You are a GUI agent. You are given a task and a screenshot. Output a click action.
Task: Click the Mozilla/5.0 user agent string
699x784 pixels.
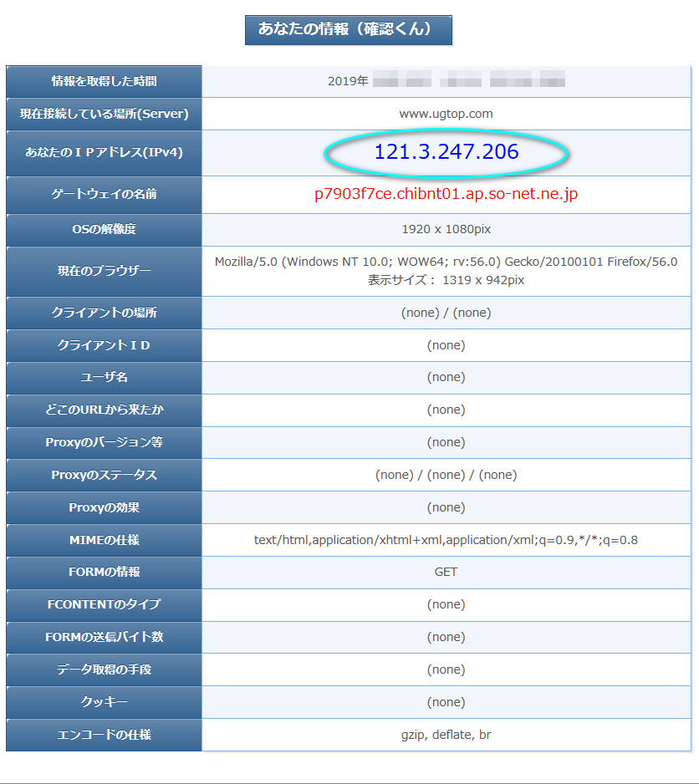click(446, 262)
